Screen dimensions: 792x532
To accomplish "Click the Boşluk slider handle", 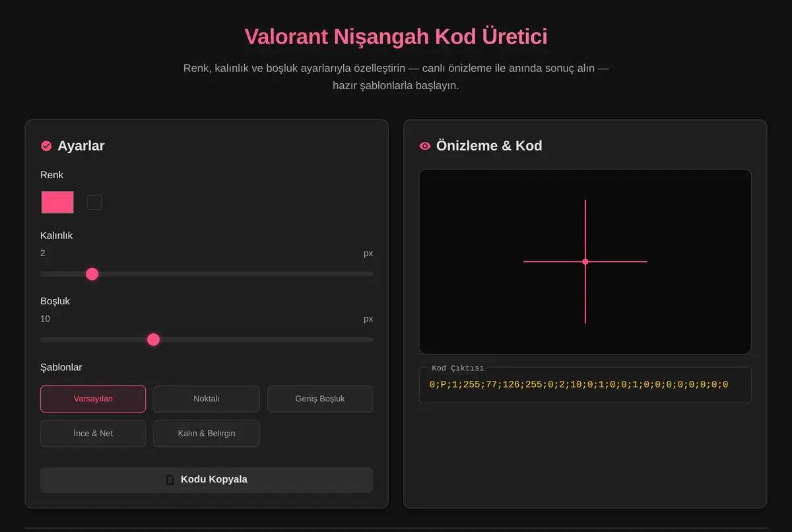I will point(154,339).
